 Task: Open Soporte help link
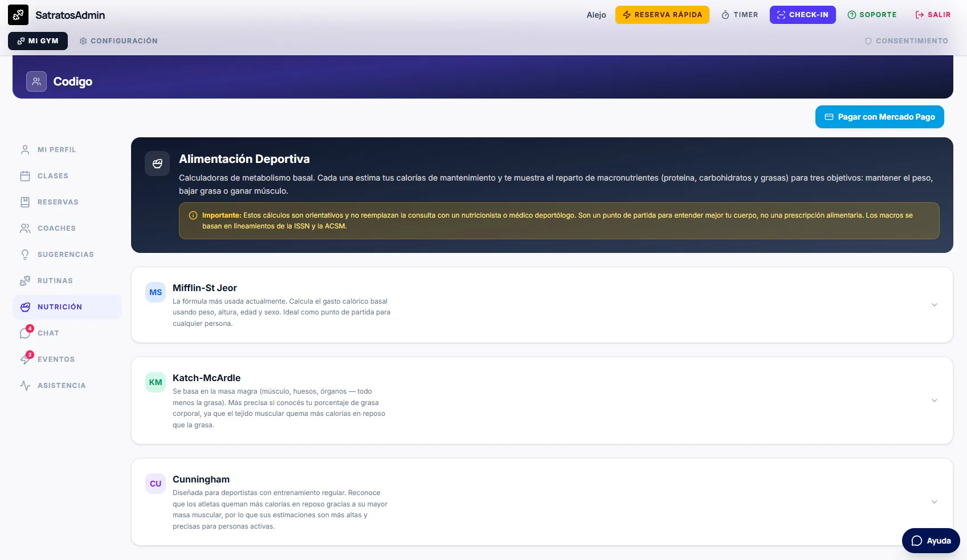(872, 15)
